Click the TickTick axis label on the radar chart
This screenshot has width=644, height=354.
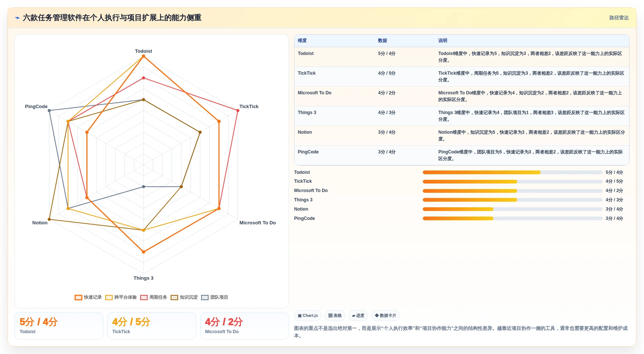pos(249,107)
